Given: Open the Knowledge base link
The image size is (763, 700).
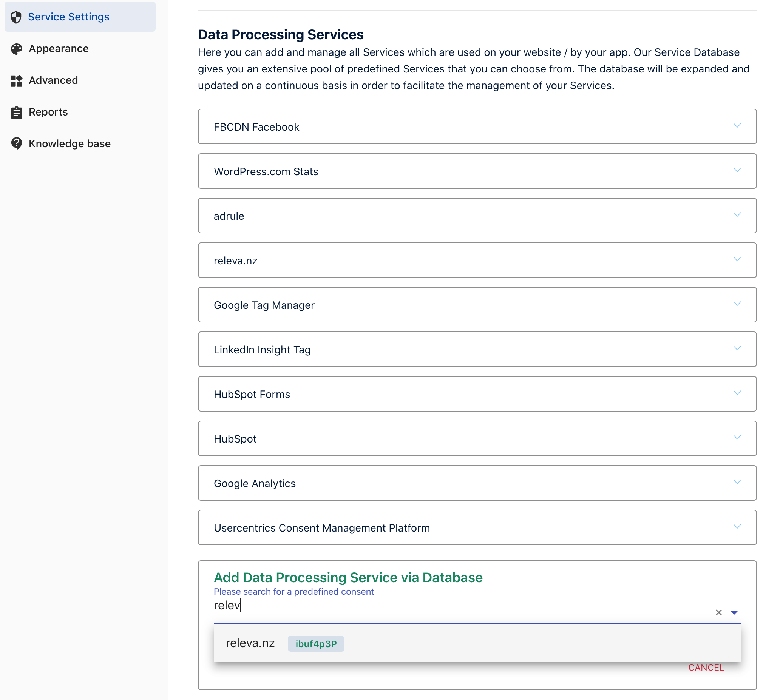Looking at the screenshot, I should pyautogui.click(x=70, y=144).
